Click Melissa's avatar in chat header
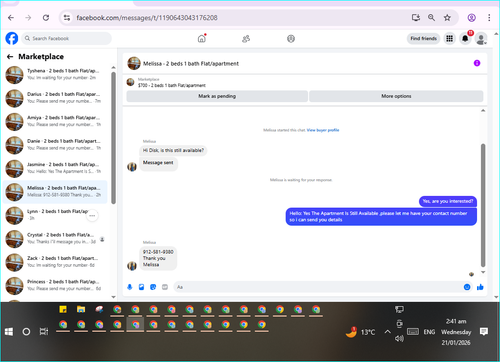500x362 pixels. 134,63
